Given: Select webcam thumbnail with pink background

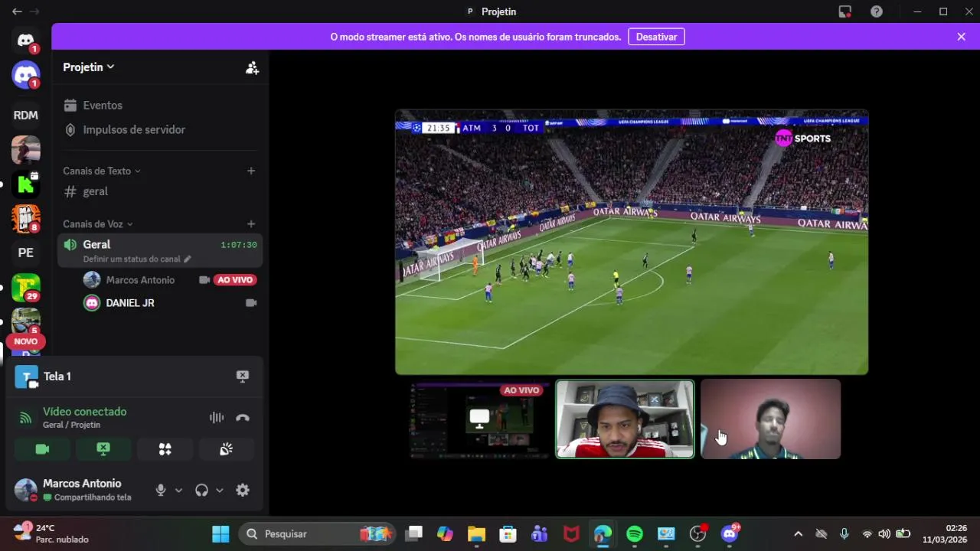Looking at the screenshot, I should [x=771, y=419].
